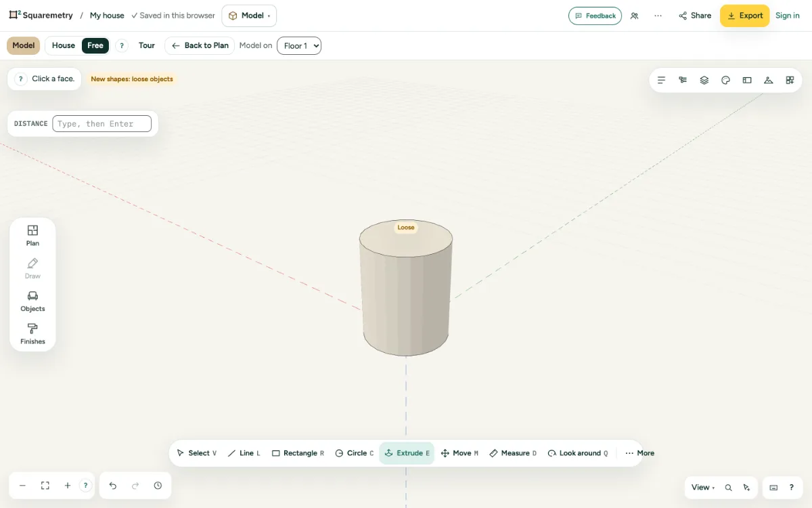Fit model to screen icon
The height and width of the screenshot is (508, 812).
(45, 486)
